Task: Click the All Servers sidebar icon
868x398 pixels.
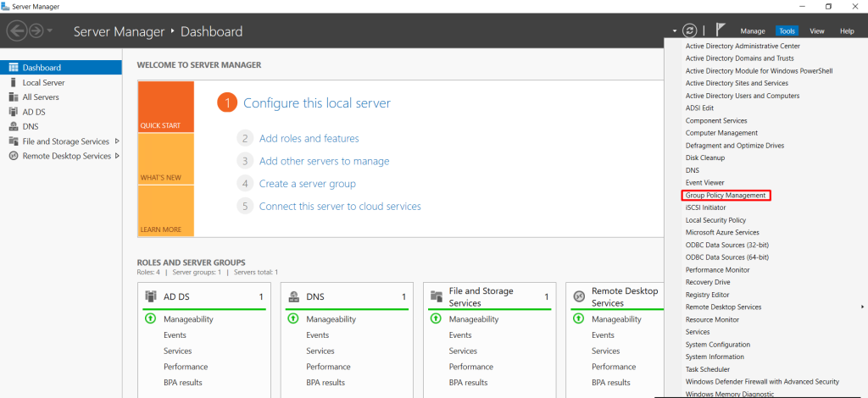Action: [14, 97]
